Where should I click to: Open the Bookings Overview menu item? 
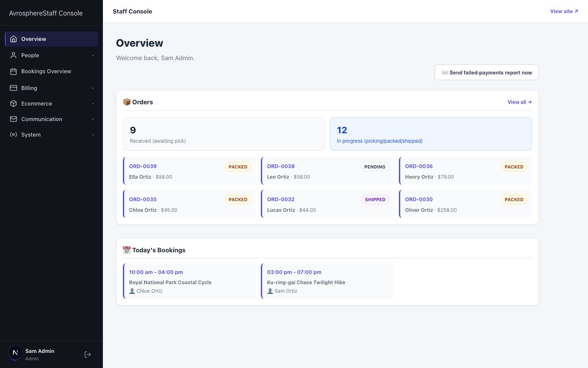(52, 71)
